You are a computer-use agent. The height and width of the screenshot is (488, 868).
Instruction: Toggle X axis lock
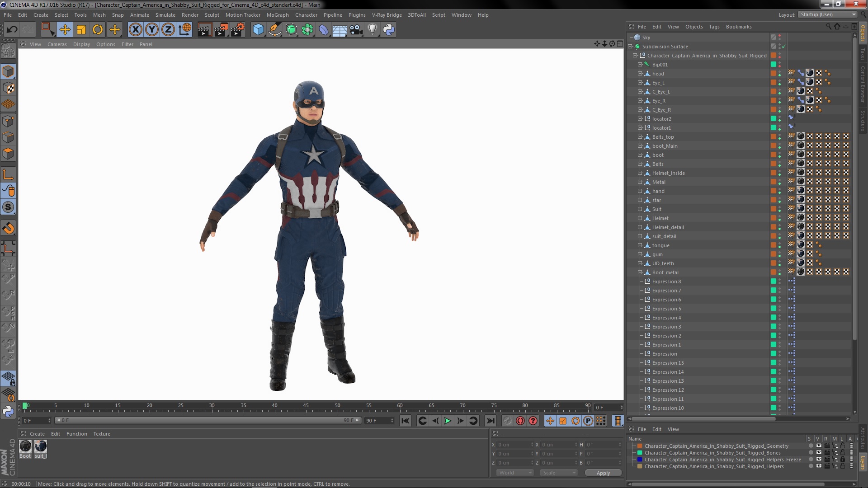135,30
